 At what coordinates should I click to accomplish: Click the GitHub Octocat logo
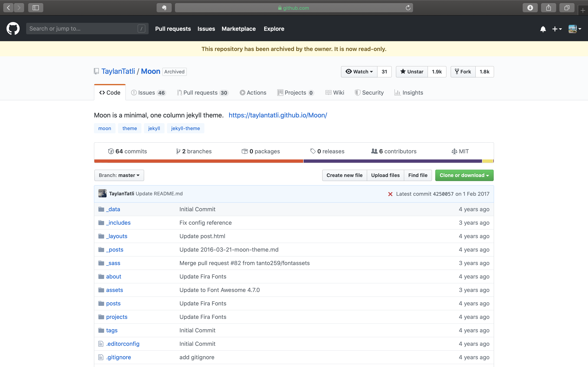coord(13,29)
